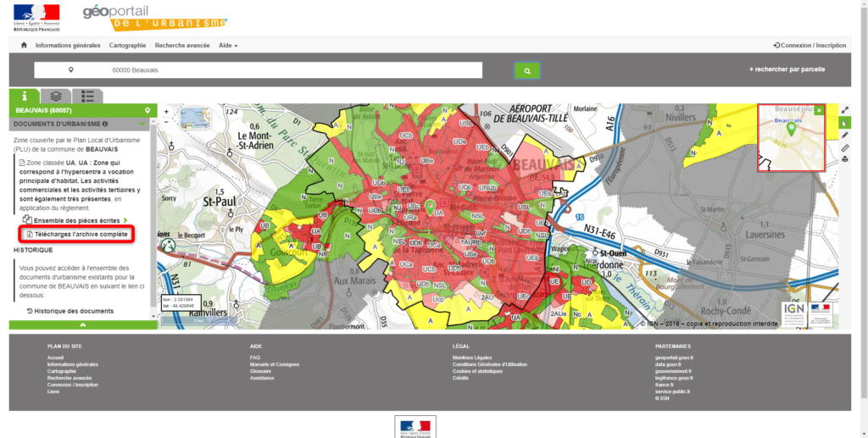
Task: Click the location pin in the search box
Action: (71, 70)
